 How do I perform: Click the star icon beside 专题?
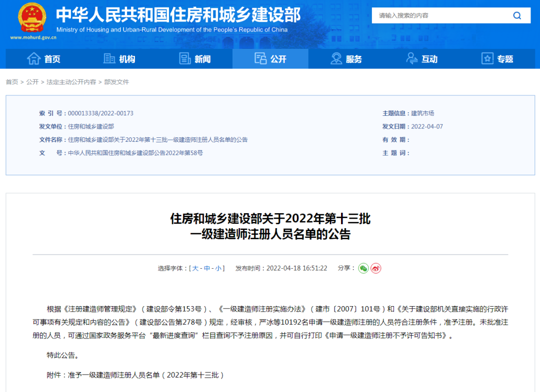coord(487,59)
